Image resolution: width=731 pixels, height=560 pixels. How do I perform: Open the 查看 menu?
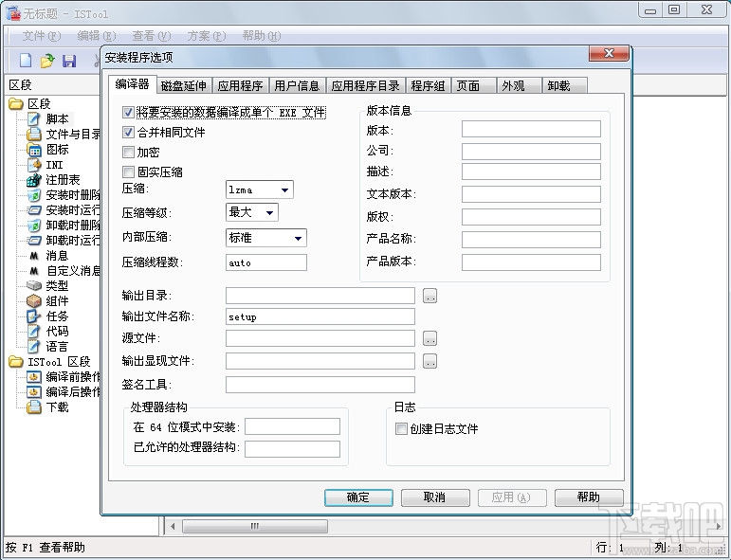[x=151, y=35]
